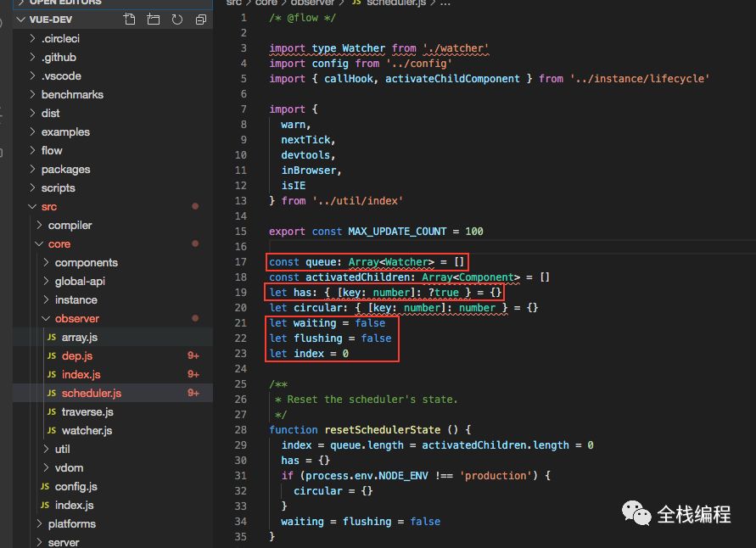Click the './watcher' import path
Viewport: 756px width, 548px height.
pyautogui.click(x=456, y=48)
